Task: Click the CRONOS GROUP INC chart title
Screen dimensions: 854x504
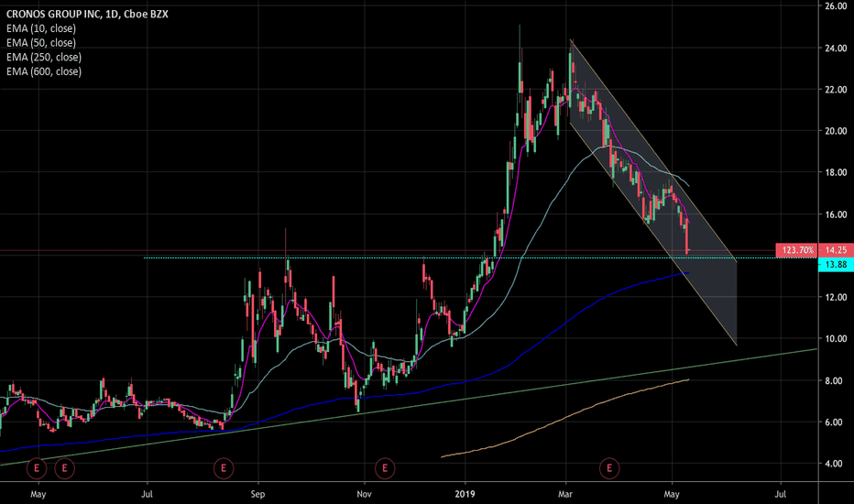Action: coord(87,14)
